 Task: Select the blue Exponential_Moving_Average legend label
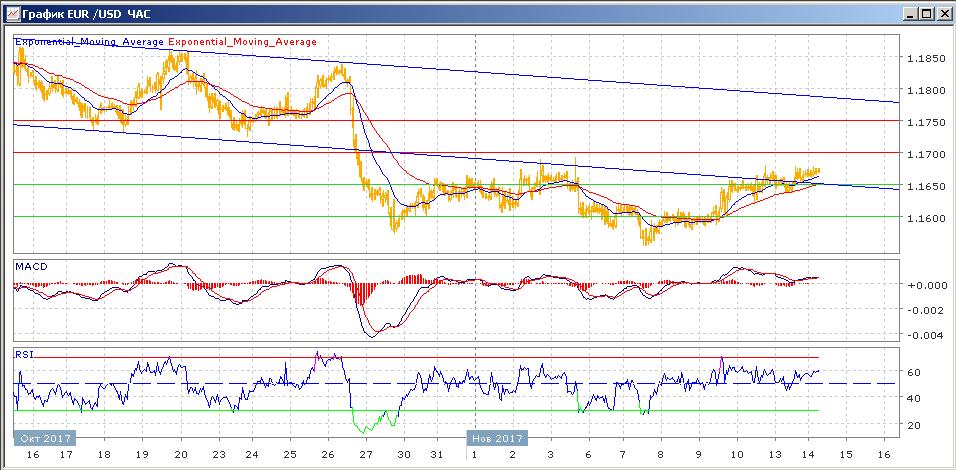89,42
